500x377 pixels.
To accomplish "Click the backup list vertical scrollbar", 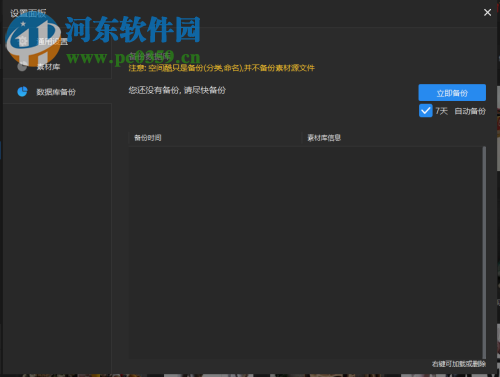I will pos(484,252).
